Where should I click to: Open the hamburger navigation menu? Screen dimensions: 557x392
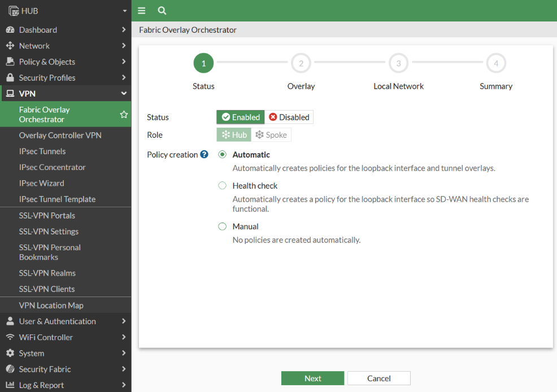141,11
